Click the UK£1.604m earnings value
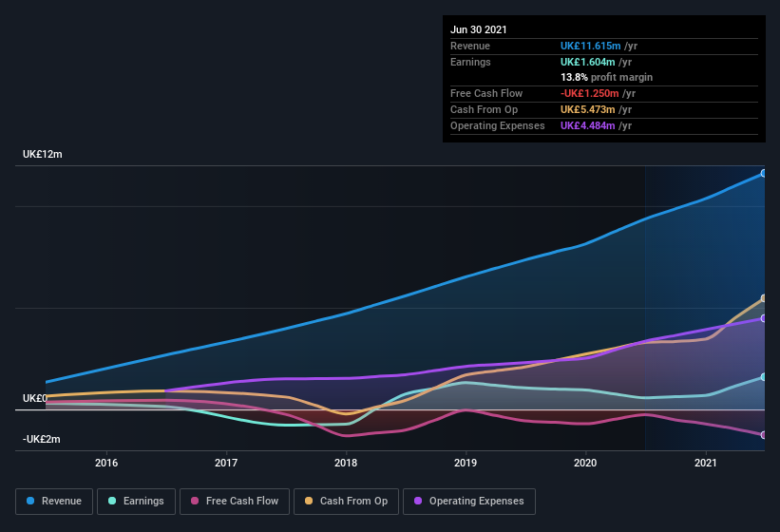This screenshot has width=780, height=532. click(587, 62)
